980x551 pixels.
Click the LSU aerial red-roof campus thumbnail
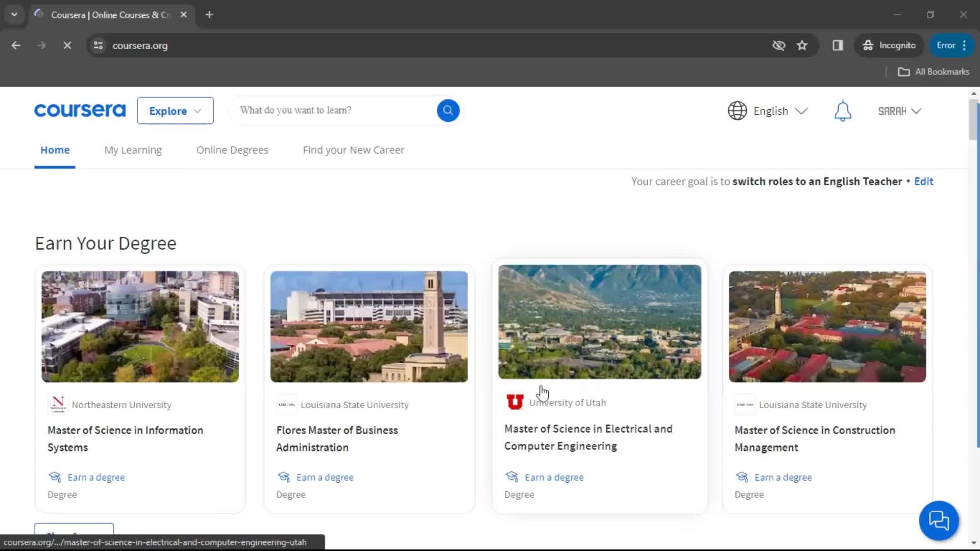click(x=827, y=327)
